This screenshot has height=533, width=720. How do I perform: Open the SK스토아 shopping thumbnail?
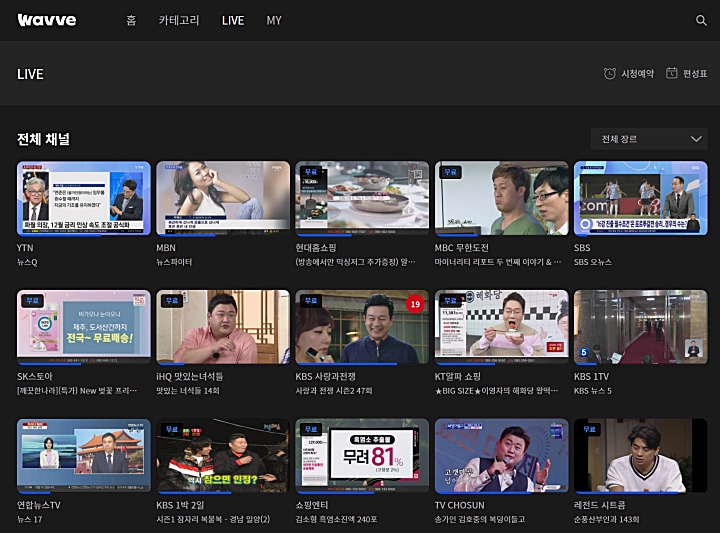click(84, 327)
